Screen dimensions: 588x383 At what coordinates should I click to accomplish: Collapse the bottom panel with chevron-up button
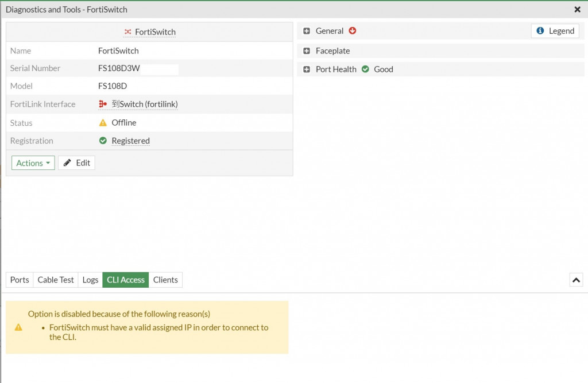point(576,280)
